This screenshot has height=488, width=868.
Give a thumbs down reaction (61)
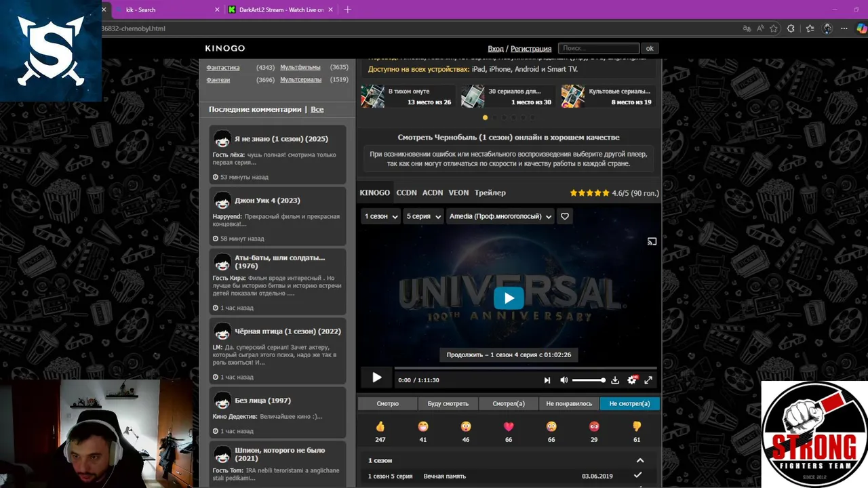point(637,426)
